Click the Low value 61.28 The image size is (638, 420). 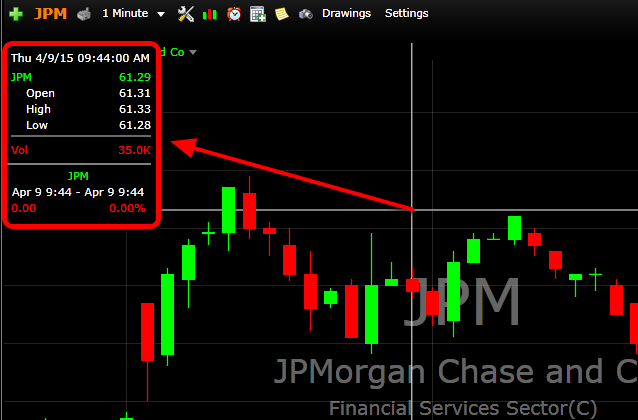pyautogui.click(x=135, y=125)
